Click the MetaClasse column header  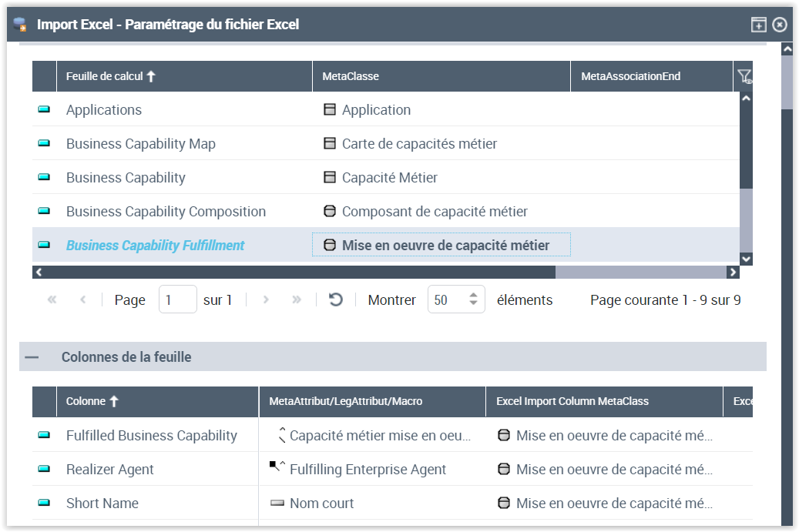click(351, 76)
